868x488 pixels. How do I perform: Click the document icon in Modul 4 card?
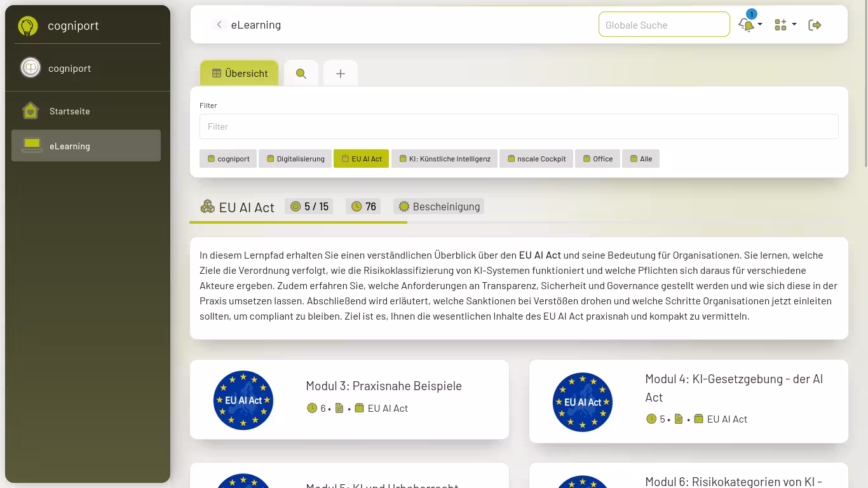(679, 419)
